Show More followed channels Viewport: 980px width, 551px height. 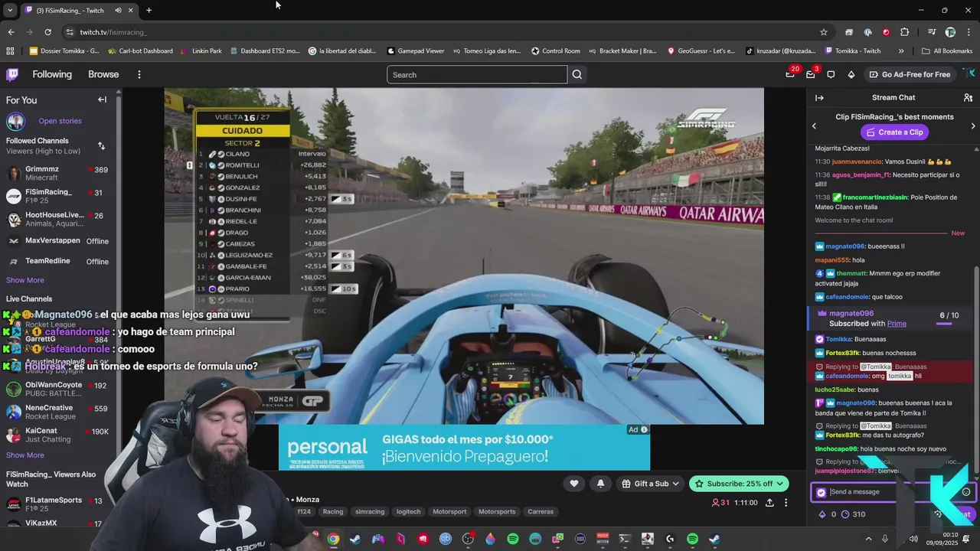(25, 280)
